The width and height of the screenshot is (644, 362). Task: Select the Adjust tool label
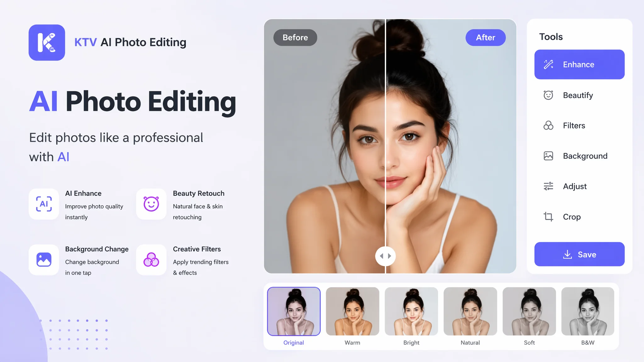(x=575, y=186)
